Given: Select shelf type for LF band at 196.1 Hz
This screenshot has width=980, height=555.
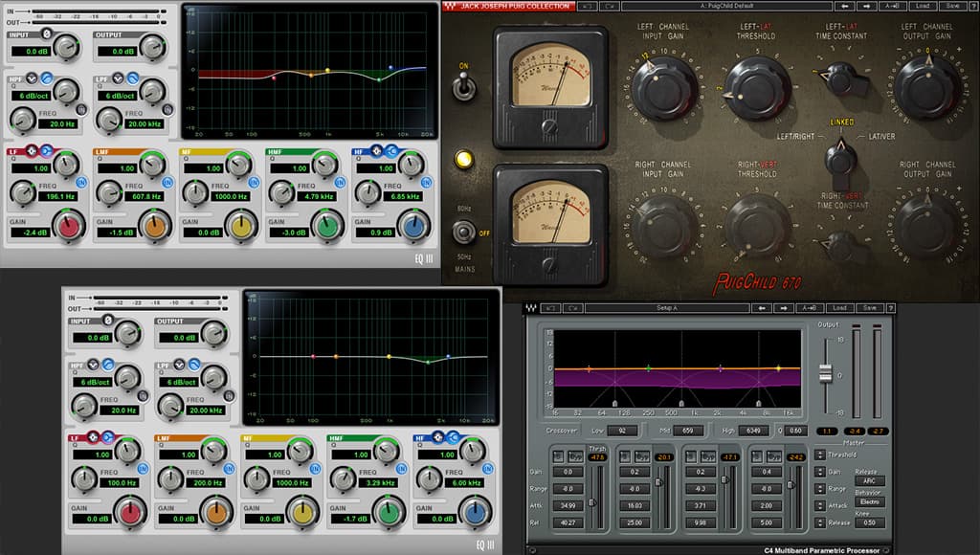Looking at the screenshot, I should [x=46, y=150].
